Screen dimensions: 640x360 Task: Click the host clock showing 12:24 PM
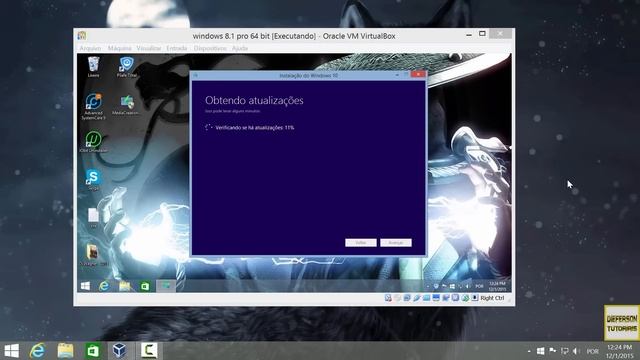(620, 351)
